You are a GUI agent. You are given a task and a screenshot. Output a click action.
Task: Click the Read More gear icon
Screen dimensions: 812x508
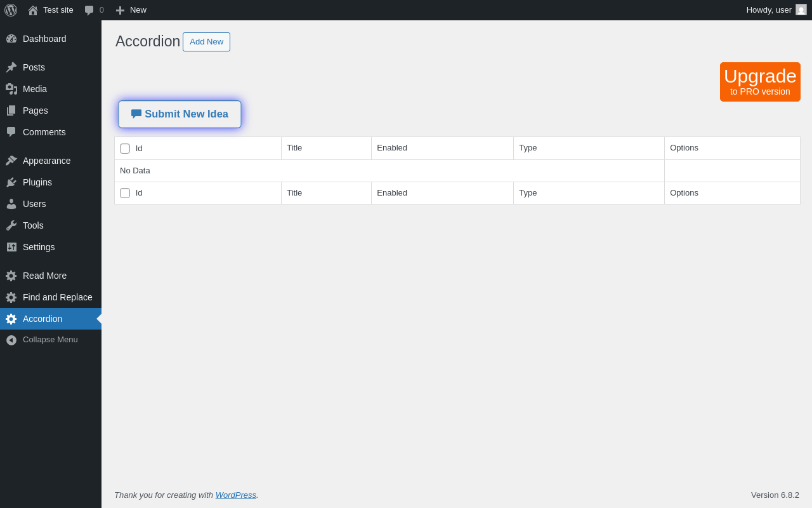(x=11, y=276)
